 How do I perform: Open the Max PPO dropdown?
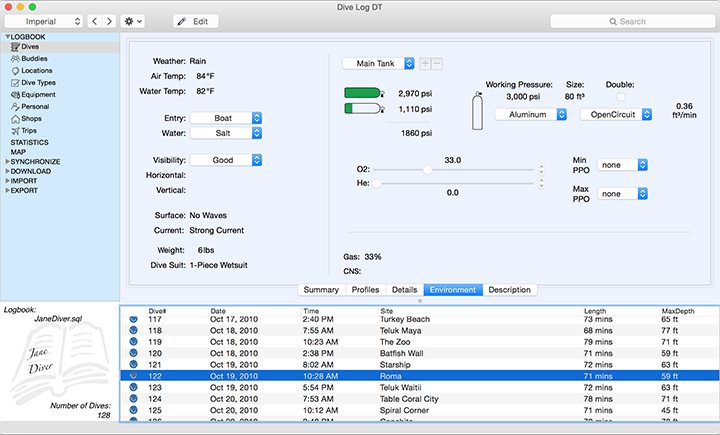coord(622,194)
